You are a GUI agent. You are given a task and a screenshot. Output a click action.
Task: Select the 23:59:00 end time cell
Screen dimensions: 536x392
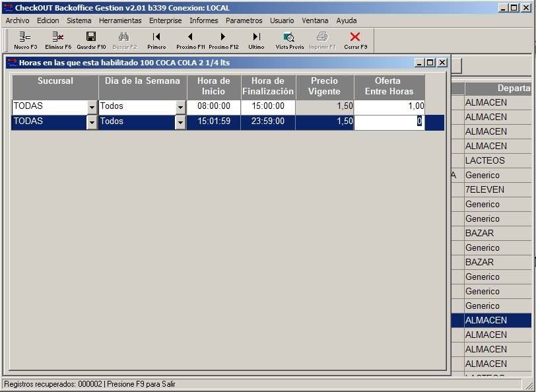268,122
